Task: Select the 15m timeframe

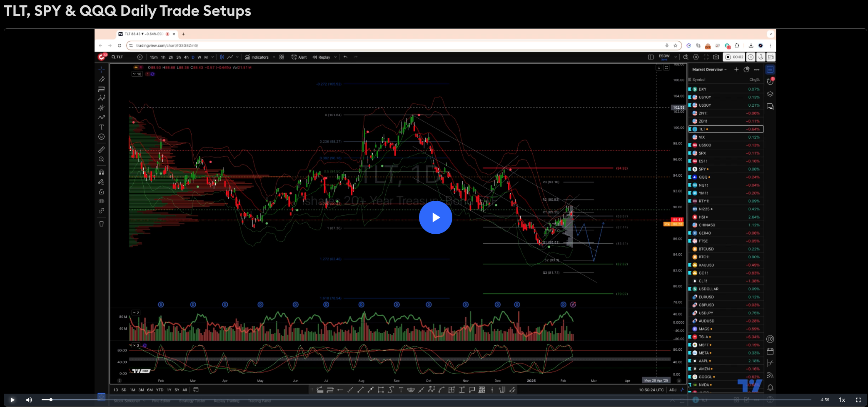Action: coord(154,57)
